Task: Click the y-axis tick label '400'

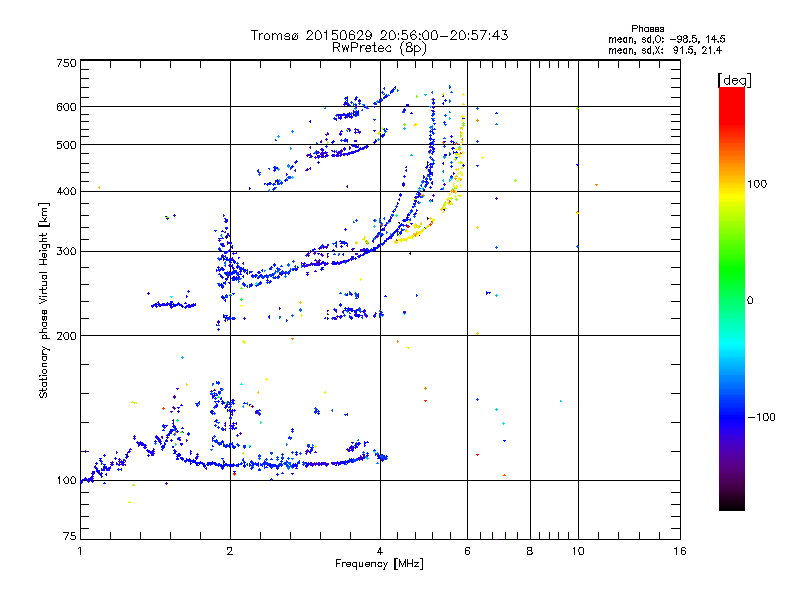Action: (x=66, y=192)
